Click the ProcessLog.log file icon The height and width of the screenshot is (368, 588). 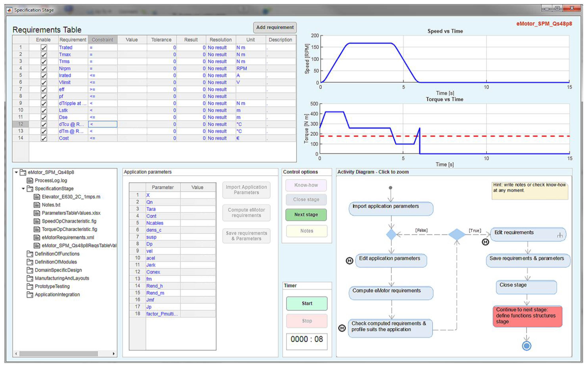(x=30, y=180)
